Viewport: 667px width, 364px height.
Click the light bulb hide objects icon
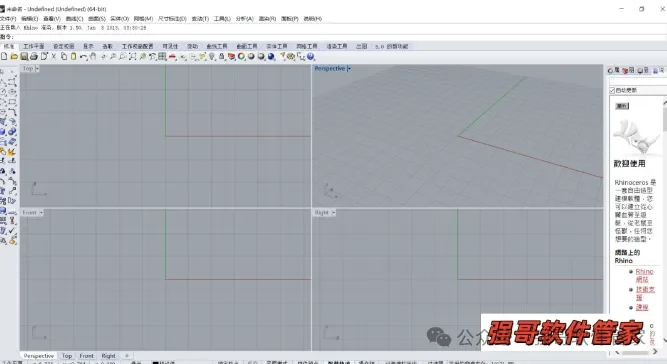pyautogui.click(x=212, y=56)
